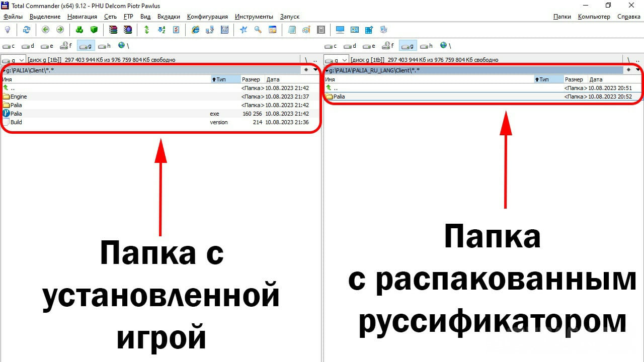644x362 pixels.
Task: Click the control panel window icon
Action: [355, 30]
